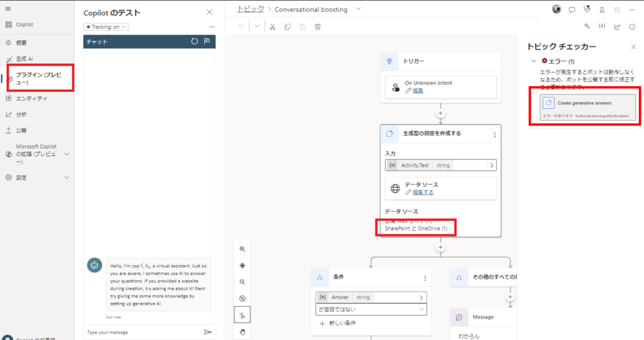Image resolution: width=644 pixels, height=340 pixels.
Task: Open the undo history dropdown arrow
Action: 257,26
